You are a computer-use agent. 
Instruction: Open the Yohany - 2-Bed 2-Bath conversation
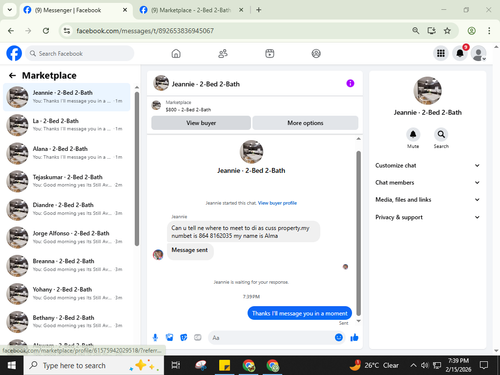click(67, 293)
